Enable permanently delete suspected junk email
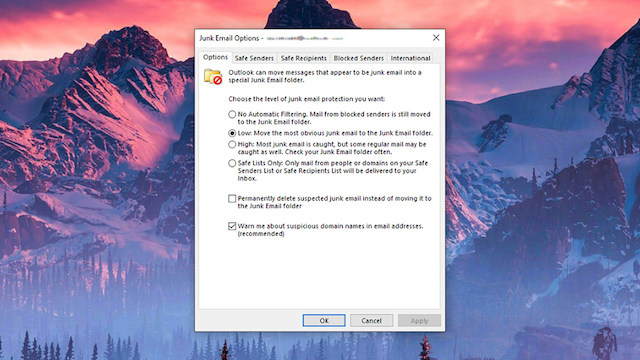The height and width of the screenshot is (360, 640). click(232, 199)
